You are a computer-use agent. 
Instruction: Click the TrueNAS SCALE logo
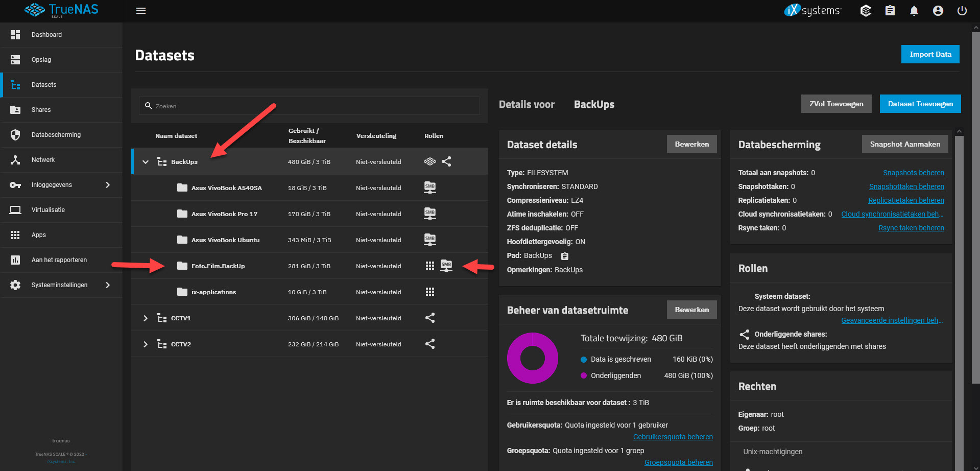(61, 10)
